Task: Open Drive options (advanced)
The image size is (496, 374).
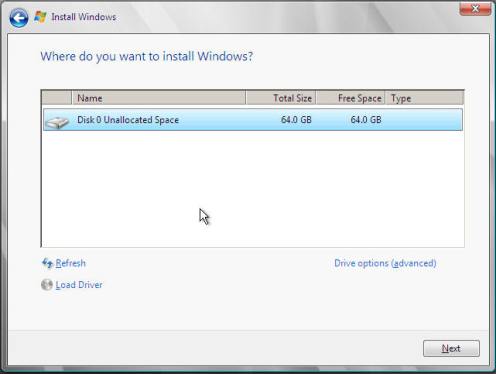Action: tap(385, 263)
